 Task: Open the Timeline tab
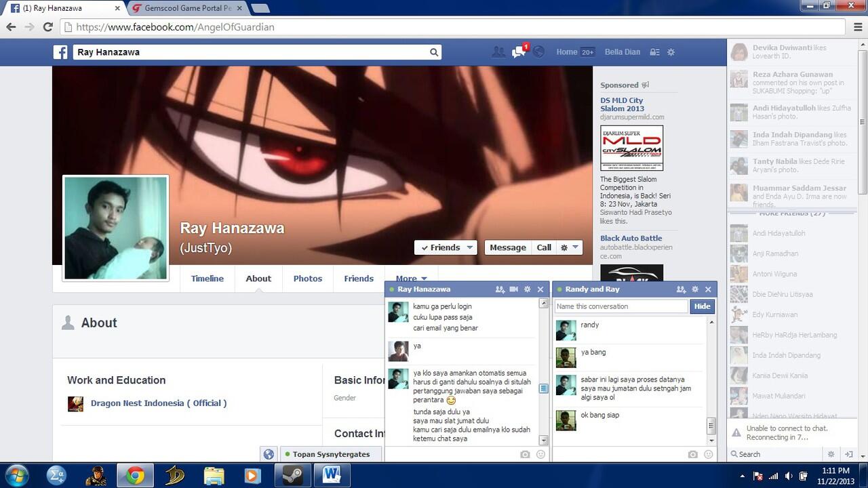(208, 279)
